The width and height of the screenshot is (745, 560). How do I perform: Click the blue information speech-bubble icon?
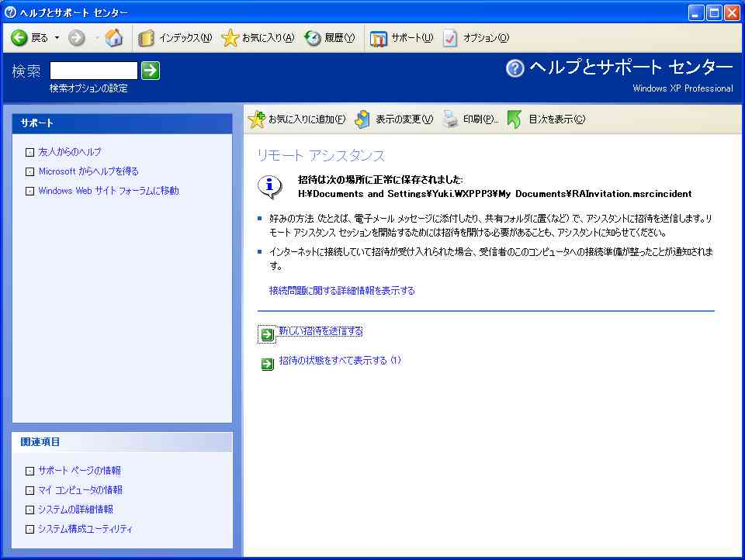click(x=270, y=187)
